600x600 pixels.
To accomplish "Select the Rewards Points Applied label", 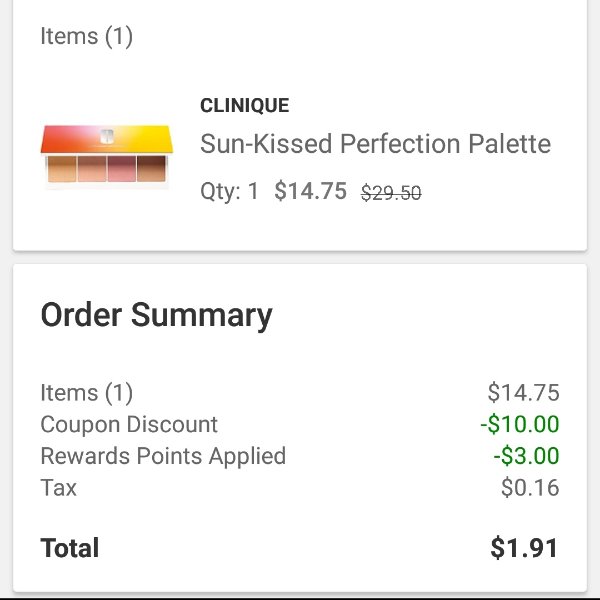I will (163, 456).
